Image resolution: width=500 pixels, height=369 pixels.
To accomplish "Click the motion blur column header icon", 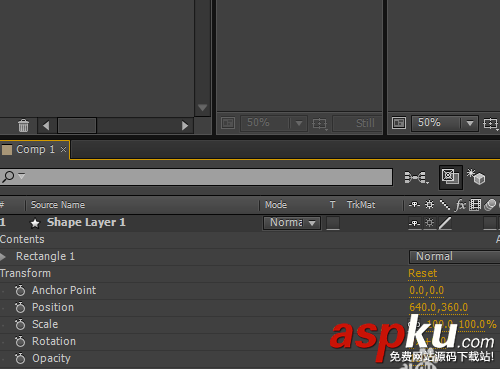I will tap(490, 205).
